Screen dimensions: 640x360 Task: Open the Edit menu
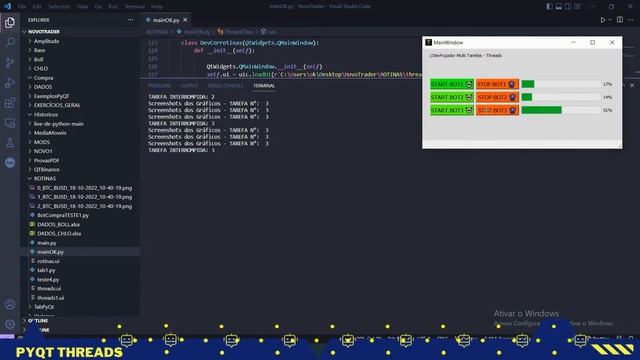tap(37, 7)
